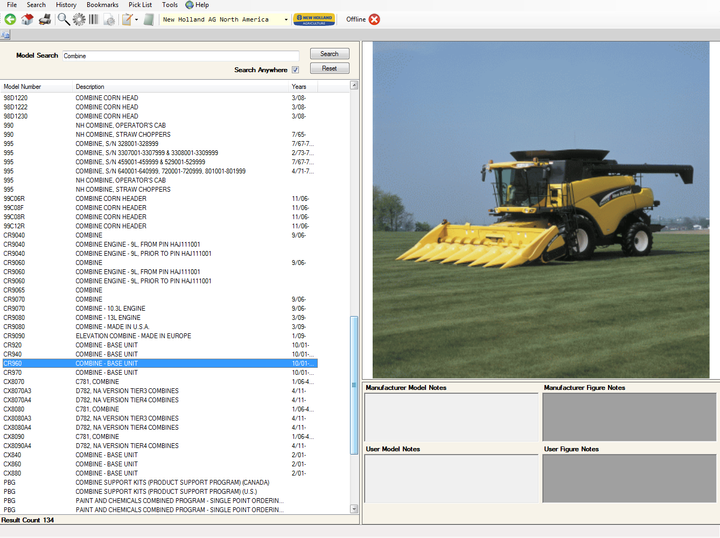Open the notepad pick list icon
Image resolution: width=720 pixels, height=538 pixels.
point(127,19)
